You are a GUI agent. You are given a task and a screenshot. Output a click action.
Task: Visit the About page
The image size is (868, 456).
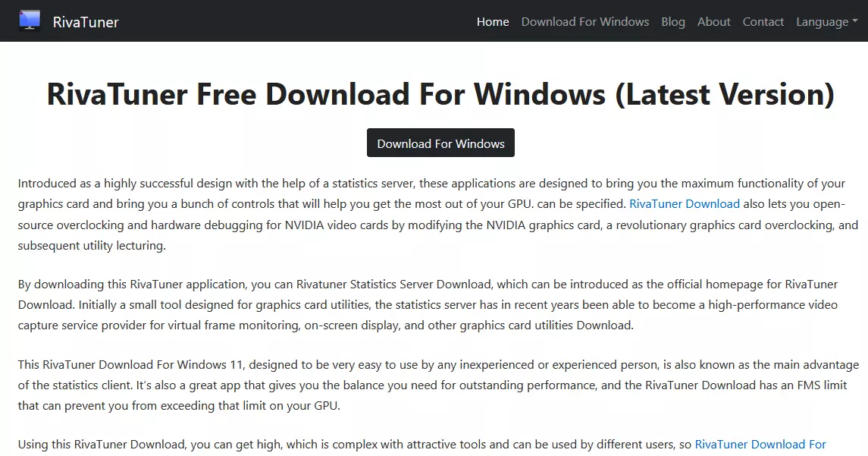pos(713,21)
